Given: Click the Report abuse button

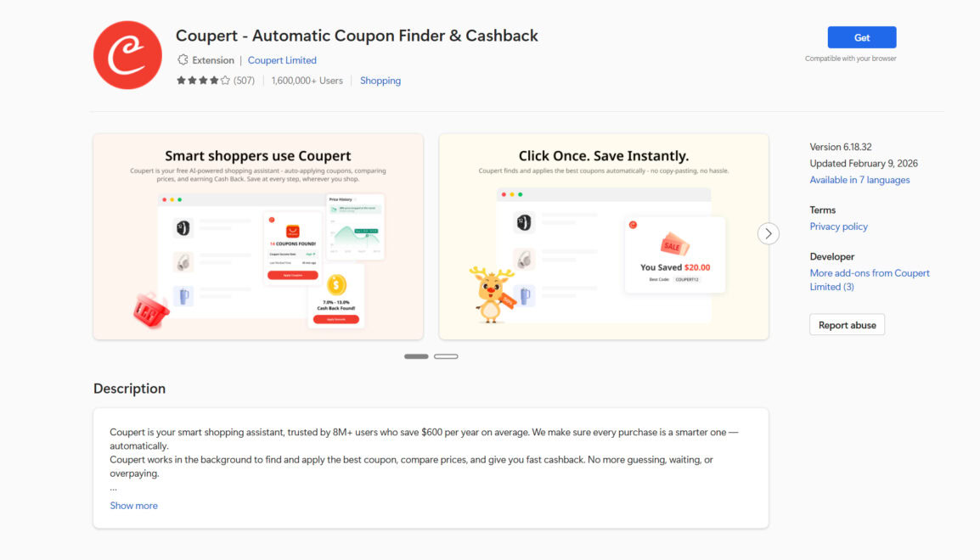Looking at the screenshot, I should (847, 325).
